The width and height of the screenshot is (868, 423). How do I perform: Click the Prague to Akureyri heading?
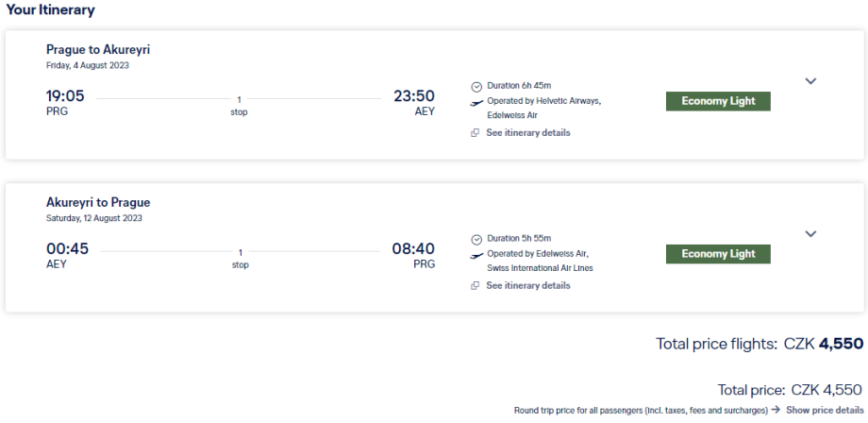98,49
